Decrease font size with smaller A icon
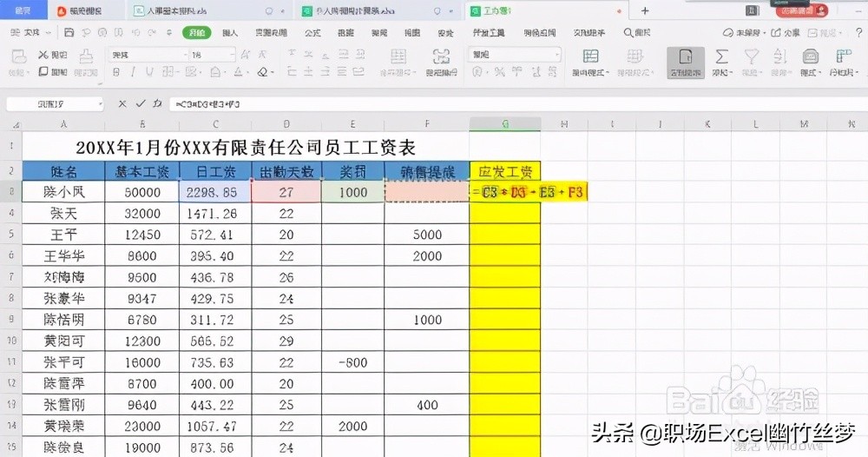This screenshot has height=457, width=868. click(262, 54)
